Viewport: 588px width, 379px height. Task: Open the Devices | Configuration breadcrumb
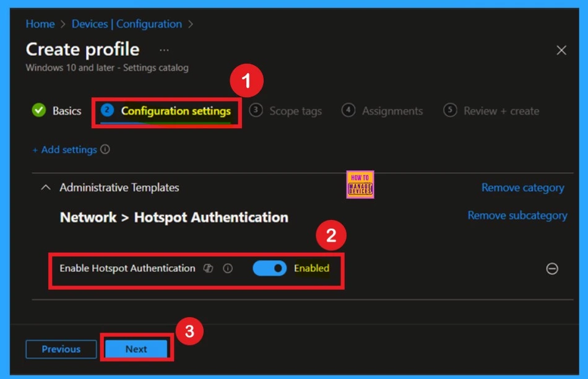coord(127,24)
